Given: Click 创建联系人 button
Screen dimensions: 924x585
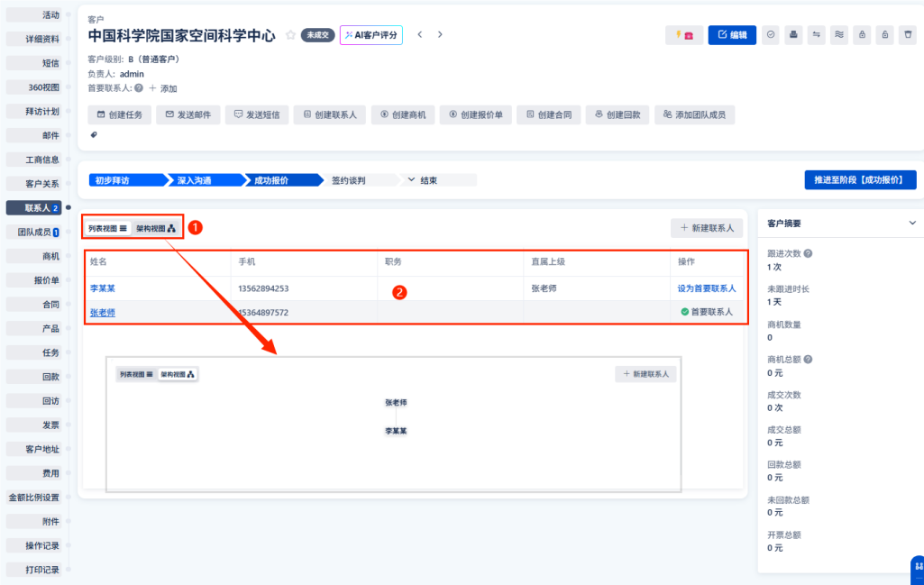Looking at the screenshot, I should 330,114.
